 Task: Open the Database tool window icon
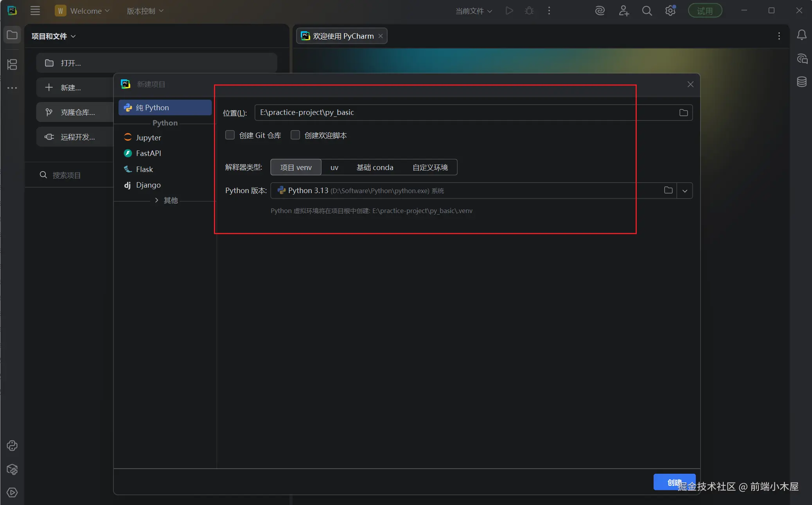coord(801,82)
